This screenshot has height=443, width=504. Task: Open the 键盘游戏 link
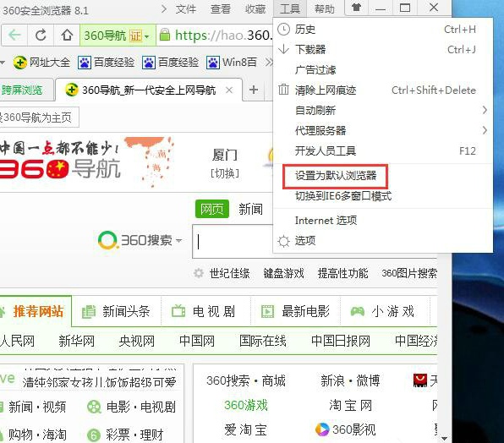click(x=283, y=273)
